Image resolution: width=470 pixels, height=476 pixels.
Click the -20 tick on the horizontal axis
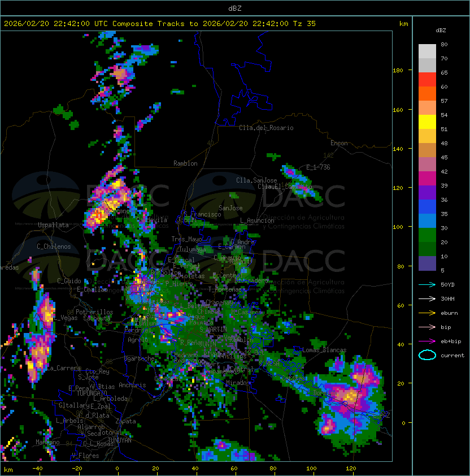pyautogui.click(x=77, y=469)
